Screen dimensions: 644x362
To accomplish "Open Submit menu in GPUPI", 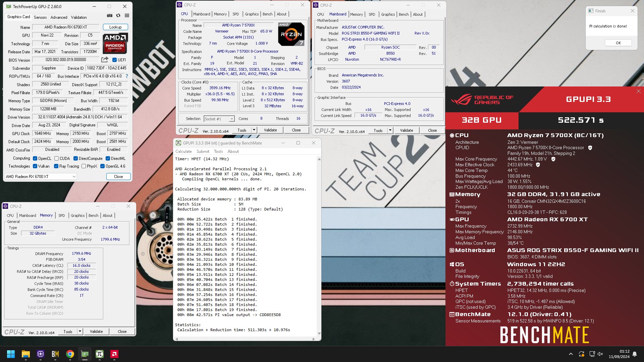I will (x=203, y=152).
